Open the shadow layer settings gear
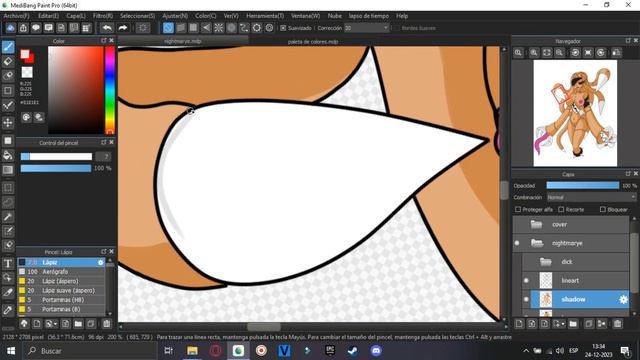This screenshot has height=360, width=640. click(623, 300)
